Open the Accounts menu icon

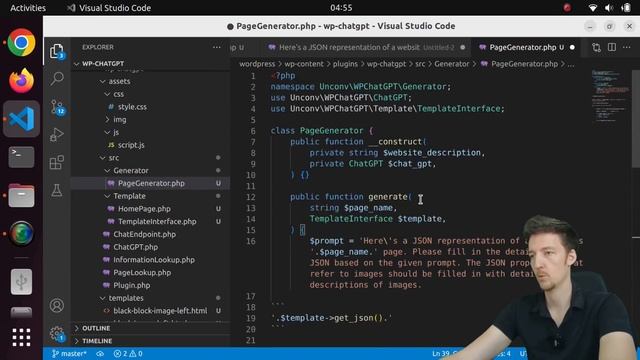pos(57,305)
